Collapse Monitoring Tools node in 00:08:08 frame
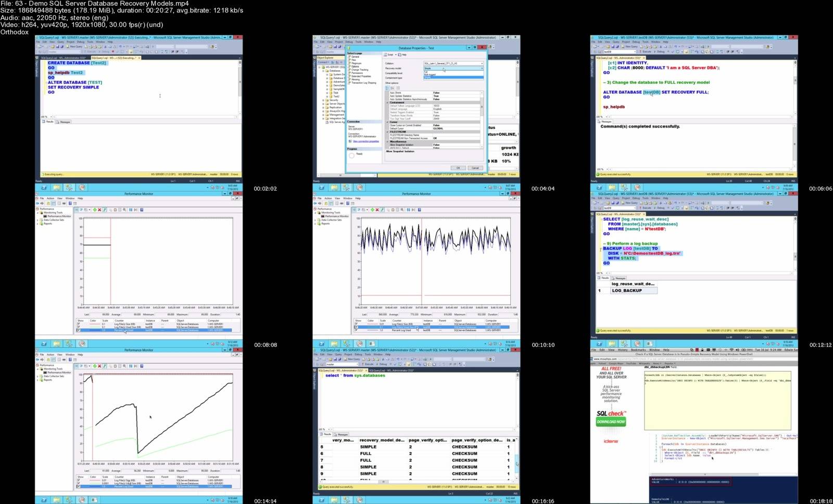Screen dimensions: 833x504 (x=37, y=212)
